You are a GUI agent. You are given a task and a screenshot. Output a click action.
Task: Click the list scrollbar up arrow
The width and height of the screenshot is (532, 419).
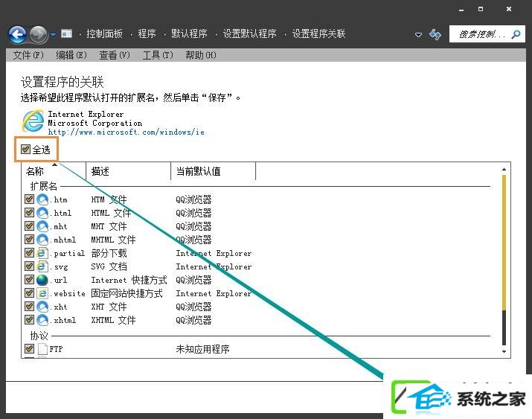click(504, 169)
